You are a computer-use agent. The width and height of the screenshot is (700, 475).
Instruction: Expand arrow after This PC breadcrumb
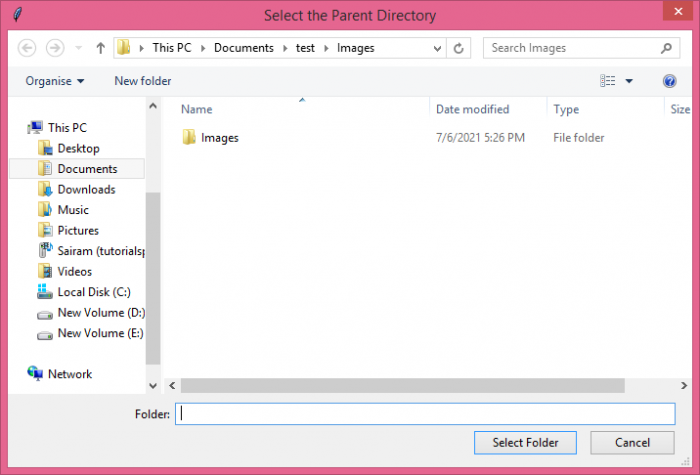point(203,48)
